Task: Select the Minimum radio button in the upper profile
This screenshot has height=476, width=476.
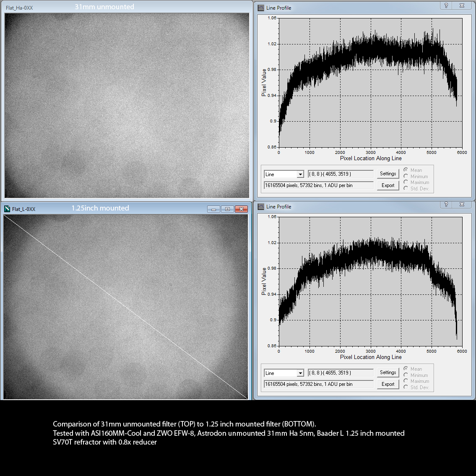Action: tap(406, 176)
